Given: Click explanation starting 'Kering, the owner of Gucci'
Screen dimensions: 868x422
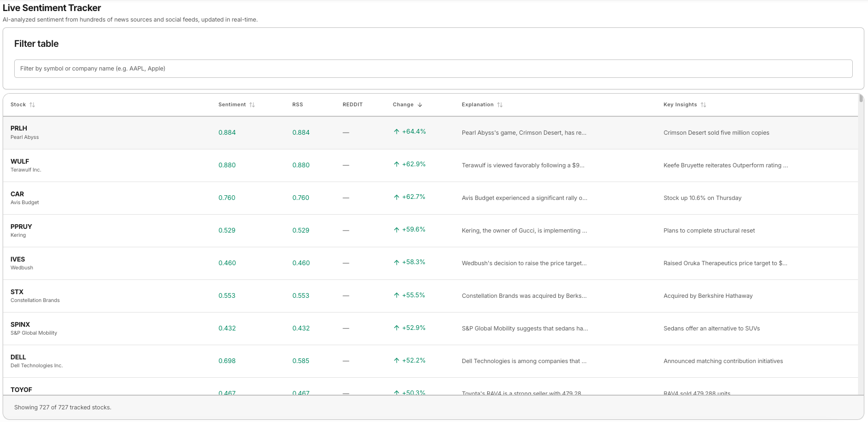Looking at the screenshot, I should click(524, 230).
